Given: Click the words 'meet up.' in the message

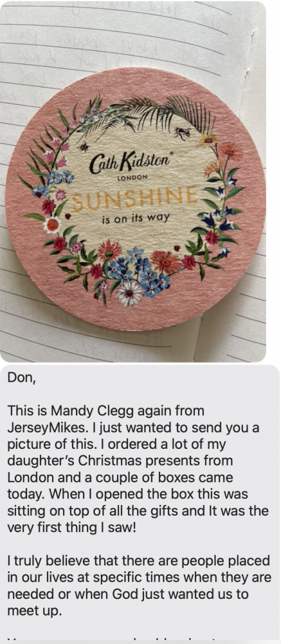Looking at the screenshot, I should point(35,611).
